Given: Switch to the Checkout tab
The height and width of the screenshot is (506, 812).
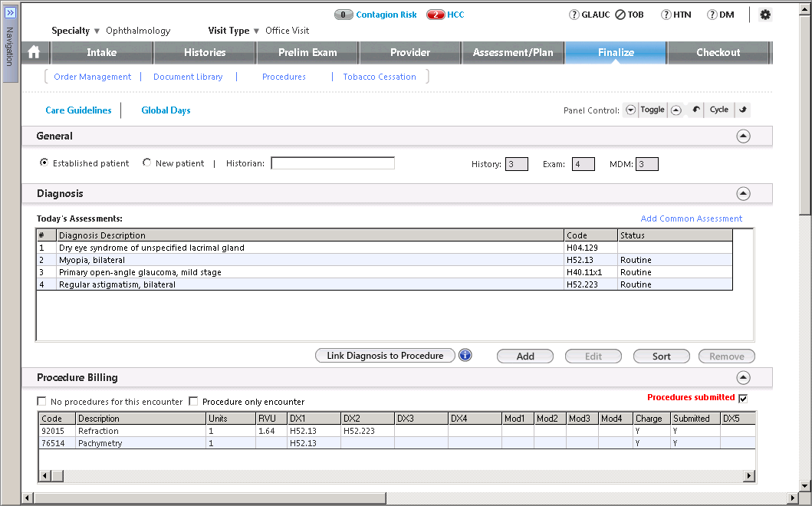Looking at the screenshot, I should (718, 52).
